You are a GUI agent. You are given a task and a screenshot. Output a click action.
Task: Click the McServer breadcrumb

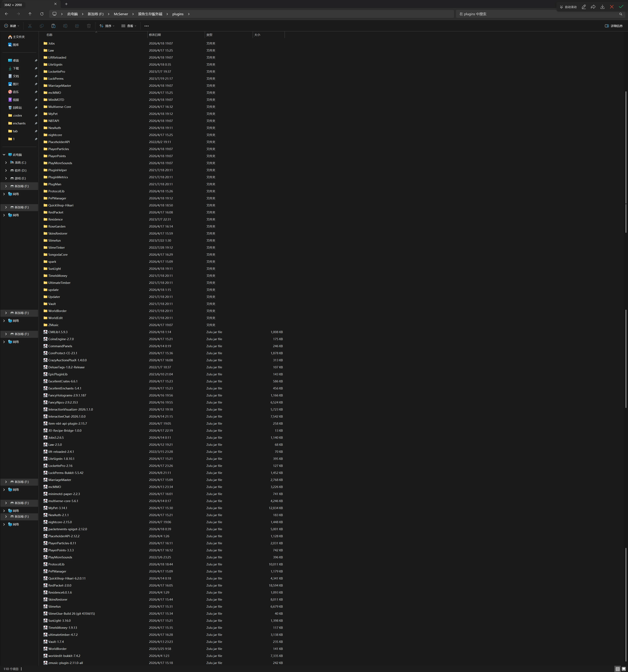(x=121, y=14)
